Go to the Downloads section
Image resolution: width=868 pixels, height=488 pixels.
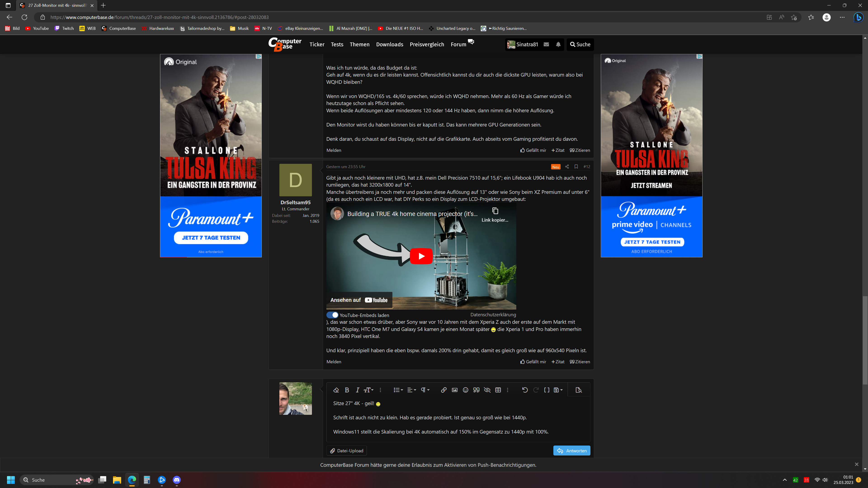(x=389, y=45)
